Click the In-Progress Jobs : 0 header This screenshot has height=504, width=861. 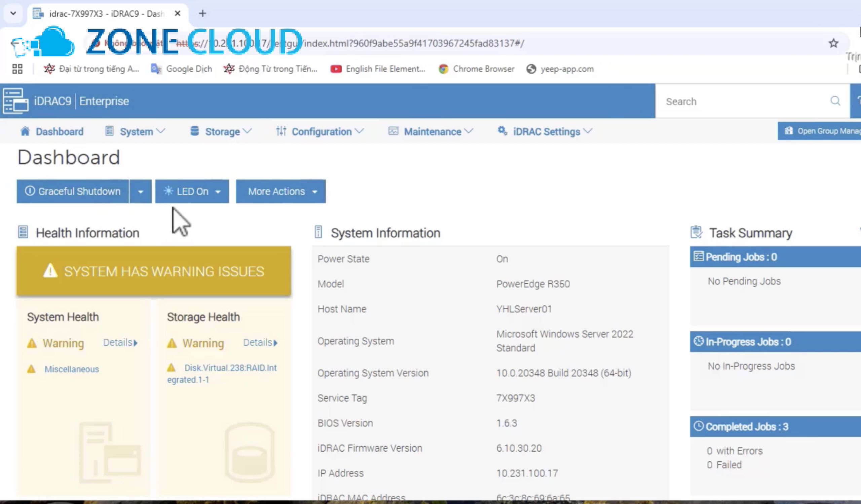(775, 342)
